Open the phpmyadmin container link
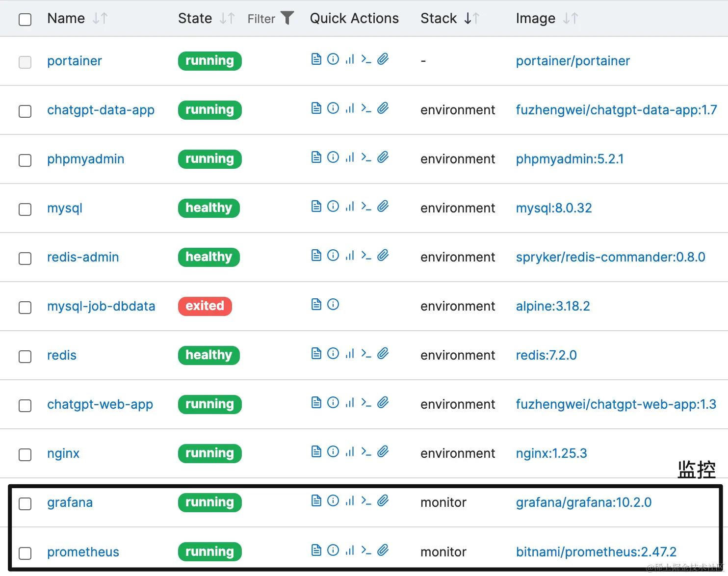The width and height of the screenshot is (728, 576). tap(86, 159)
